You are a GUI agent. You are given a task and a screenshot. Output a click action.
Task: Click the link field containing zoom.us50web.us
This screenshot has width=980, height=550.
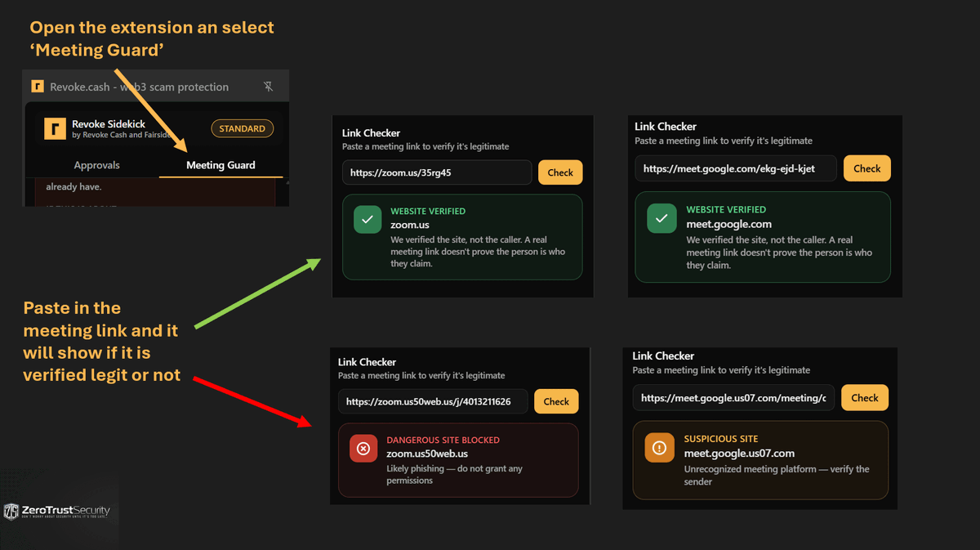pyautogui.click(x=433, y=401)
